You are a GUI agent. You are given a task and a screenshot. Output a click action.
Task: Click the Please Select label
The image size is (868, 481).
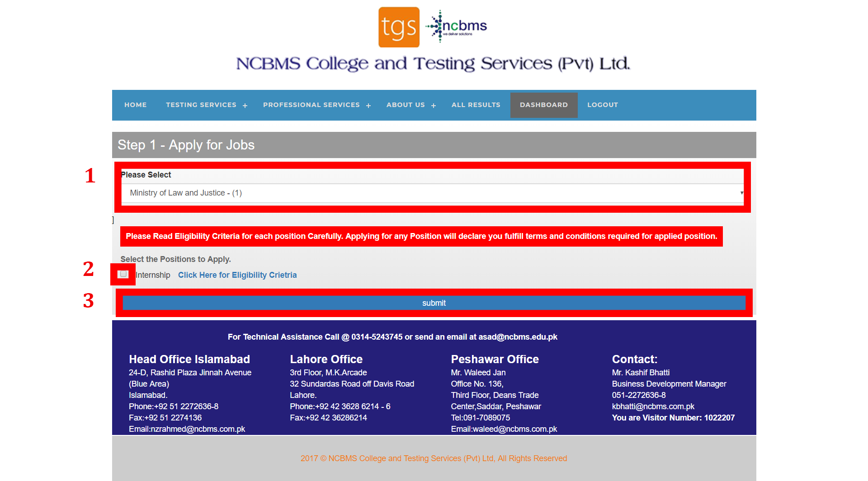(x=146, y=175)
